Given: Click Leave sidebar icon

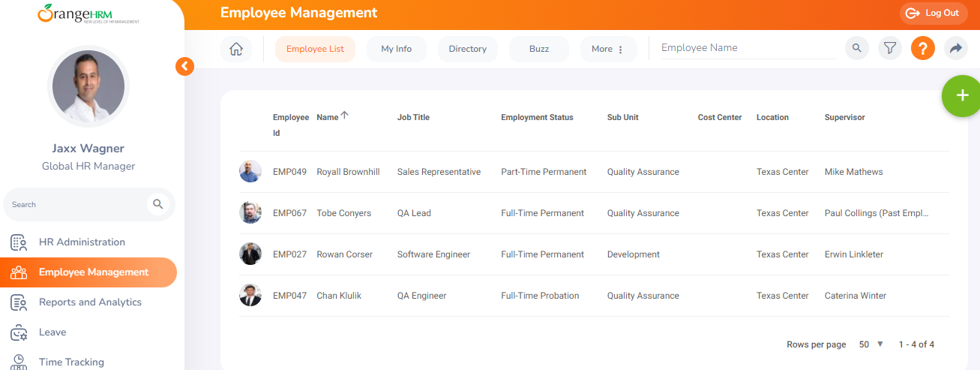Looking at the screenshot, I should click(x=19, y=332).
